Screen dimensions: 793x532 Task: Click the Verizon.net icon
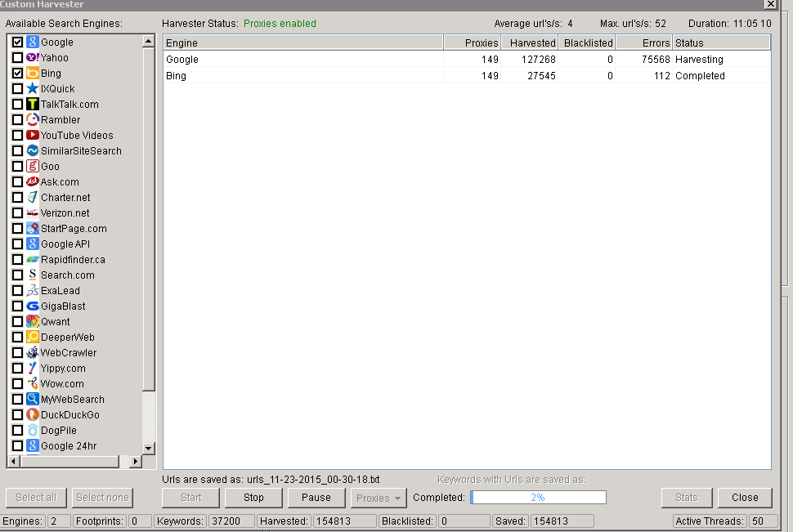[33, 213]
